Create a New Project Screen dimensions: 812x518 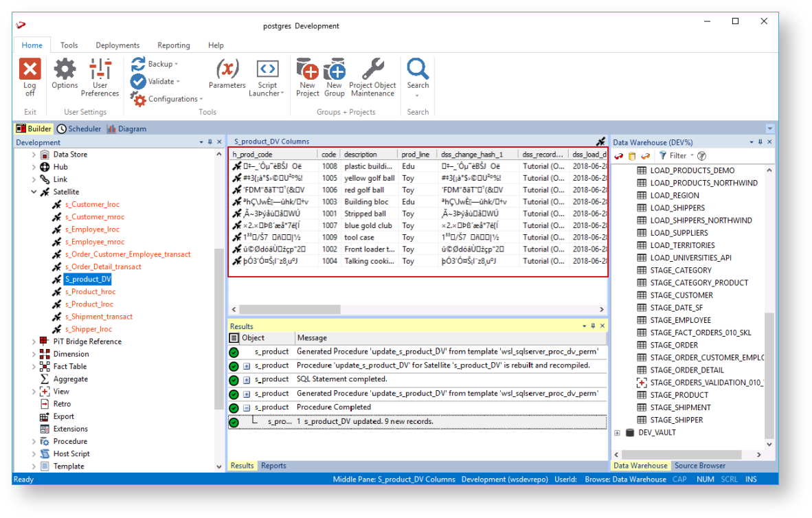point(308,69)
